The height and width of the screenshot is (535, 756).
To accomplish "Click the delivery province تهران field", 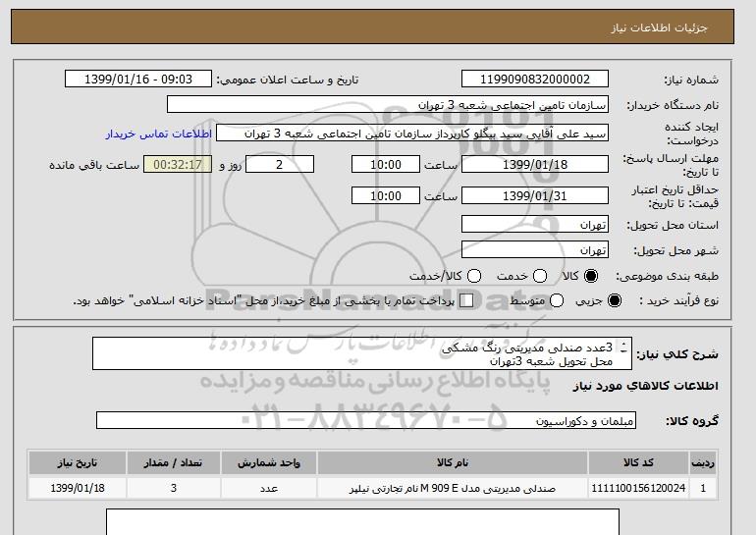I will click(535, 225).
